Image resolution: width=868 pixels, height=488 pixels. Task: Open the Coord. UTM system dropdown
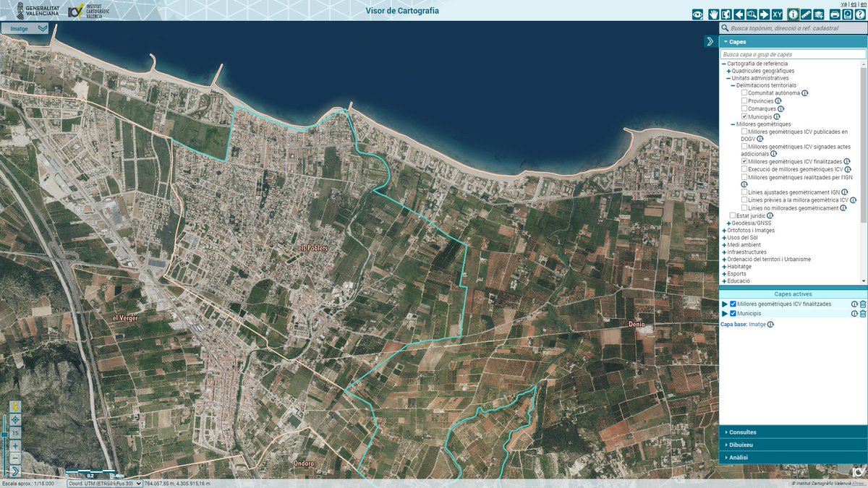106,484
